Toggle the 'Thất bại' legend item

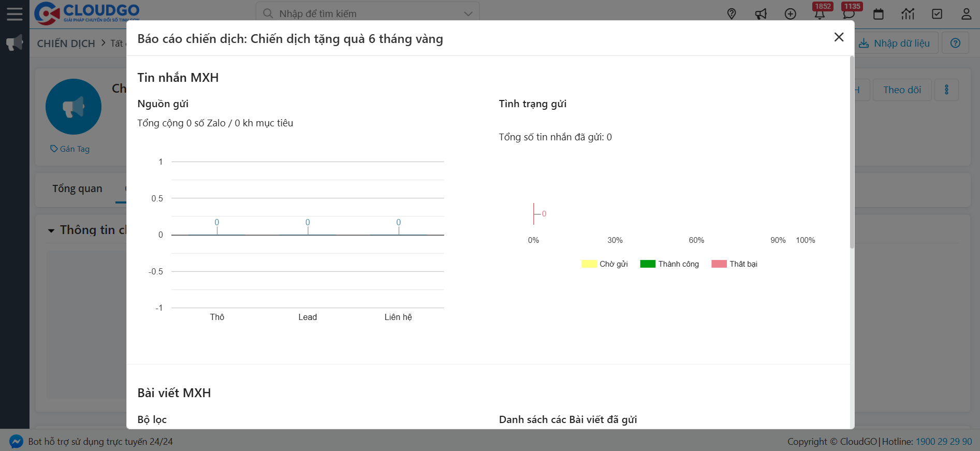click(735, 264)
